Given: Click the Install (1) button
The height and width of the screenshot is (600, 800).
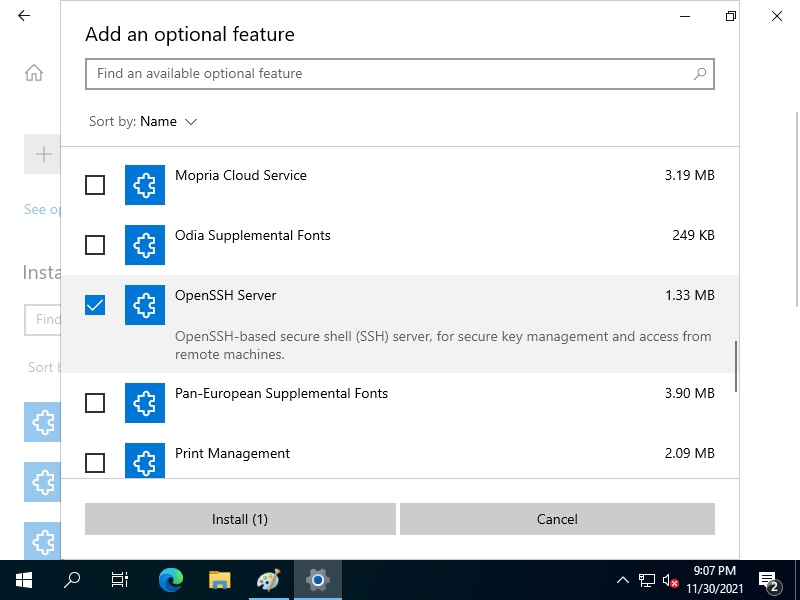Looking at the screenshot, I should (240, 519).
